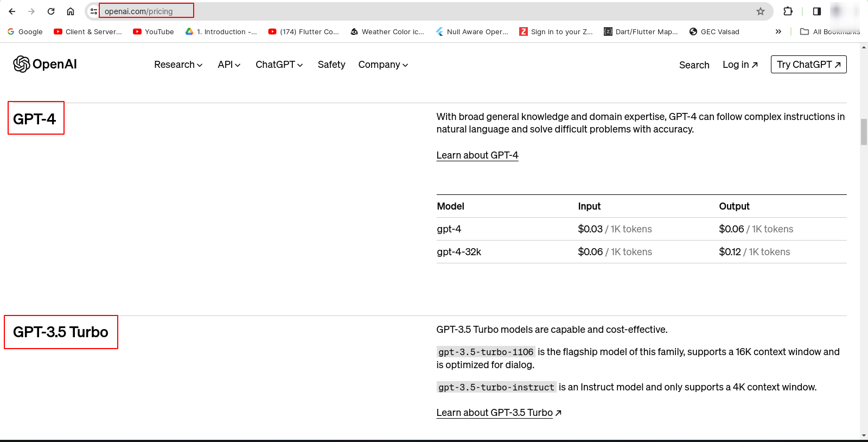Image resolution: width=868 pixels, height=442 pixels.
Task: View site information icon in address bar
Action: (x=94, y=11)
